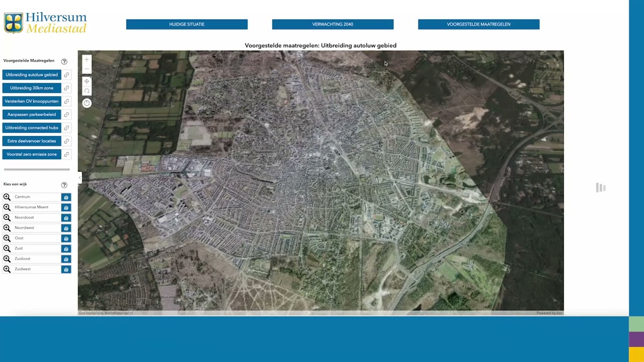Click the Zuidwest district label
Viewport: 644px width, 362px height.
coord(23,269)
